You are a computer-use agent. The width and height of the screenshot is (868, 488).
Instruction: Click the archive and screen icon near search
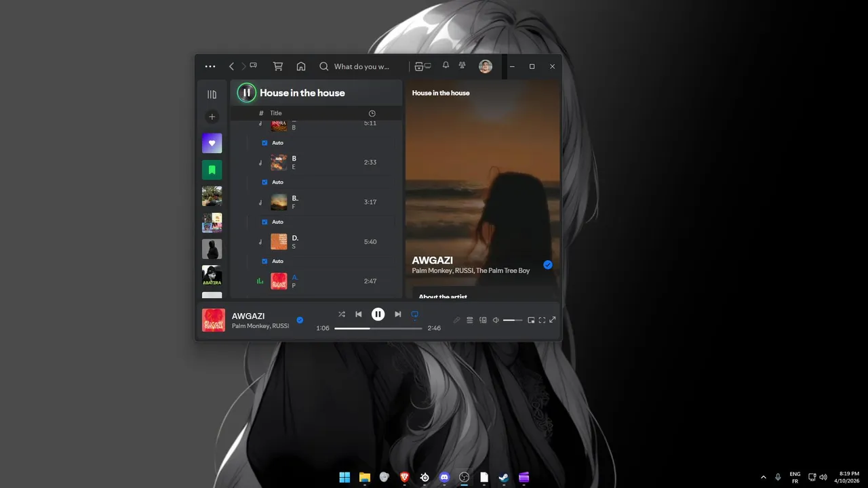[x=422, y=66]
